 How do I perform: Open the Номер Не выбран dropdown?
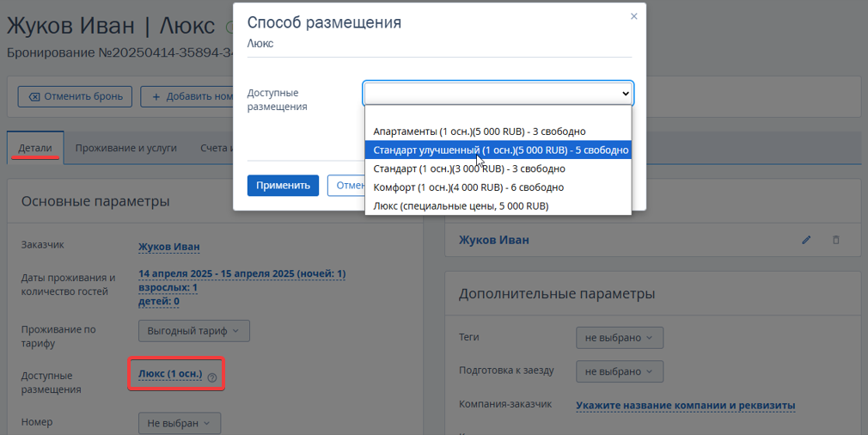(x=180, y=423)
